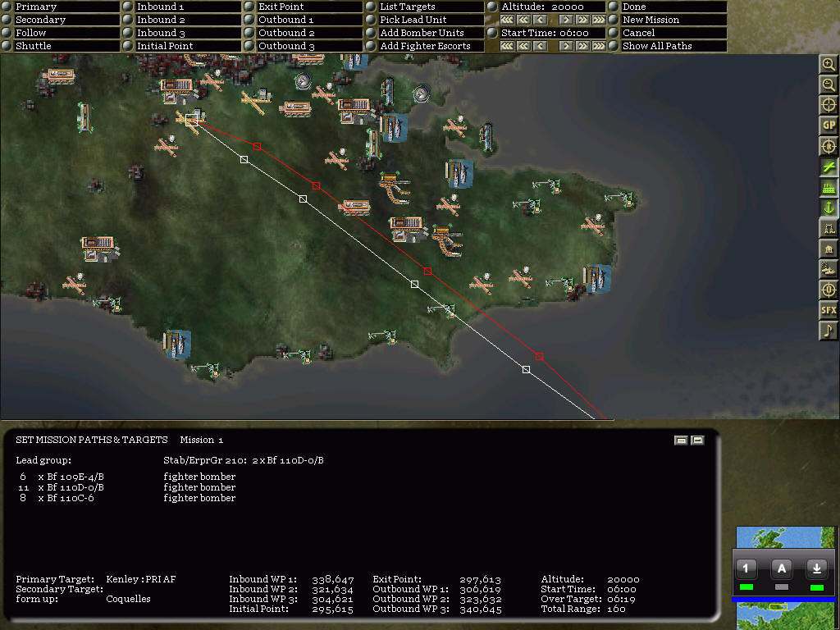Screen dimensions: 840x630
Task: Select the Primary target radio option
Action: 7,7
